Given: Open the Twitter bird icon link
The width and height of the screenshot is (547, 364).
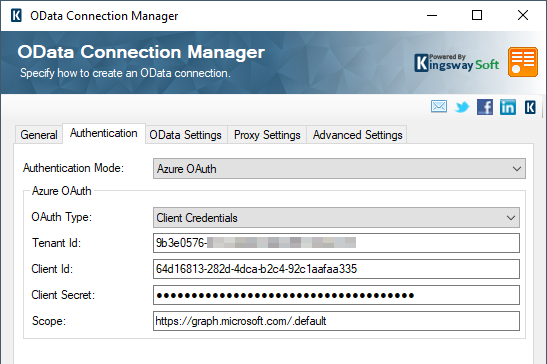Looking at the screenshot, I should click(462, 107).
